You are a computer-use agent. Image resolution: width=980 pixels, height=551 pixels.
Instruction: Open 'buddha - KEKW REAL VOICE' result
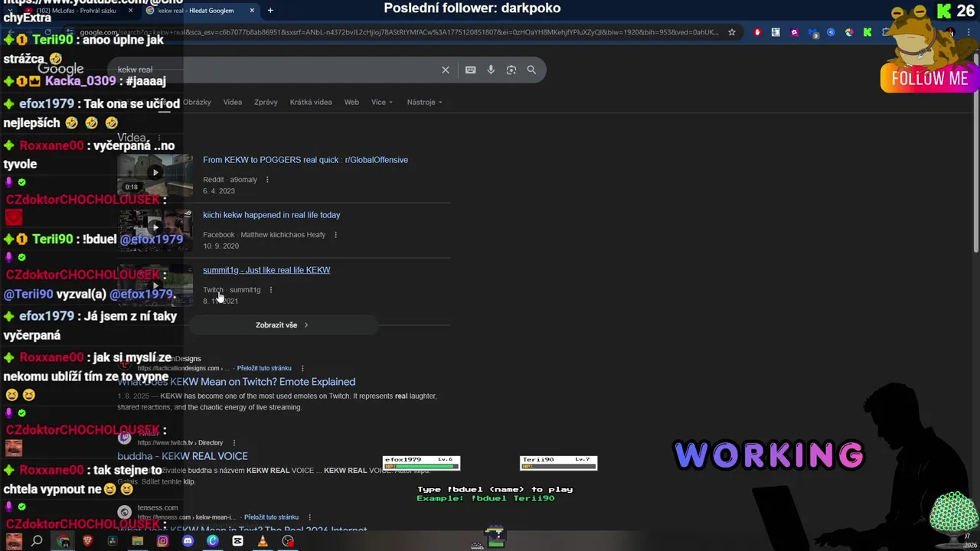182,456
